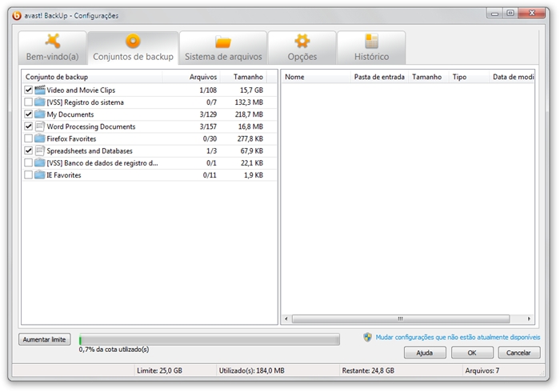
Task: Uncheck Video and Movie Clips backup set
Action: tap(29, 90)
